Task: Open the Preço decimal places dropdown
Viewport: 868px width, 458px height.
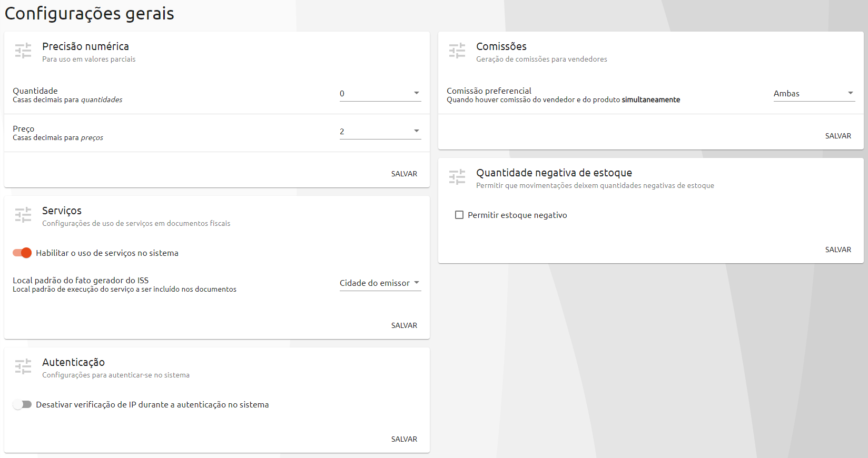Action: pyautogui.click(x=380, y=132)
